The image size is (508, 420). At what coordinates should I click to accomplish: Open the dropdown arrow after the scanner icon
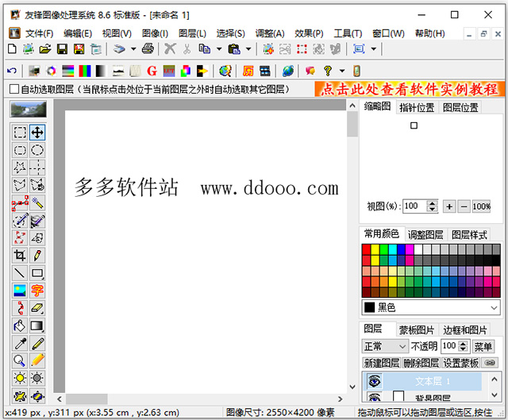pyautogui.click(x=133, y=49)
